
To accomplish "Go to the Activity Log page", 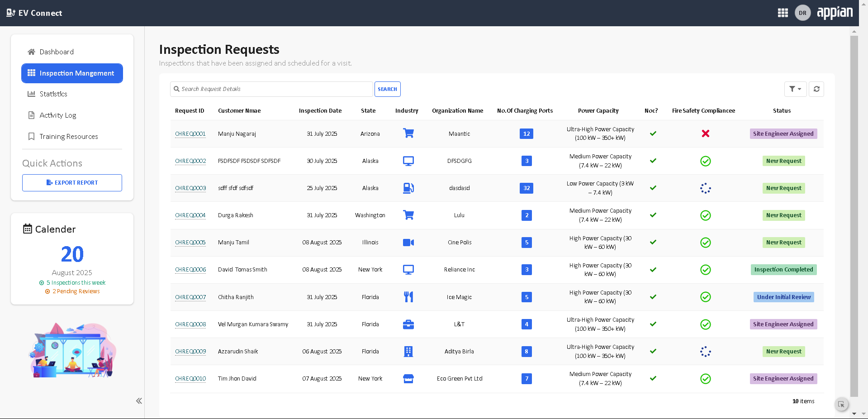I will [x=58, y=115].
